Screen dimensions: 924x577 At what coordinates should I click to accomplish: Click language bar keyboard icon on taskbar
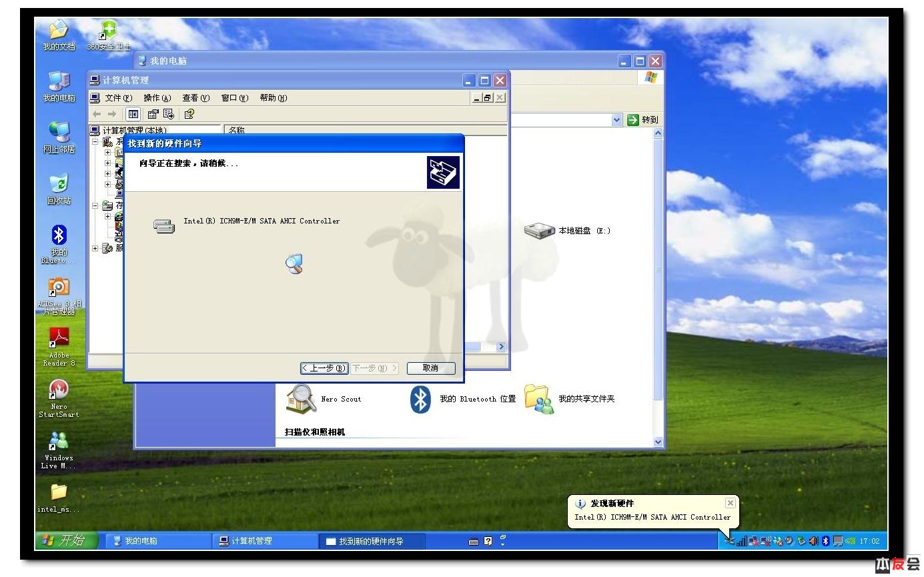coord(474,542)
